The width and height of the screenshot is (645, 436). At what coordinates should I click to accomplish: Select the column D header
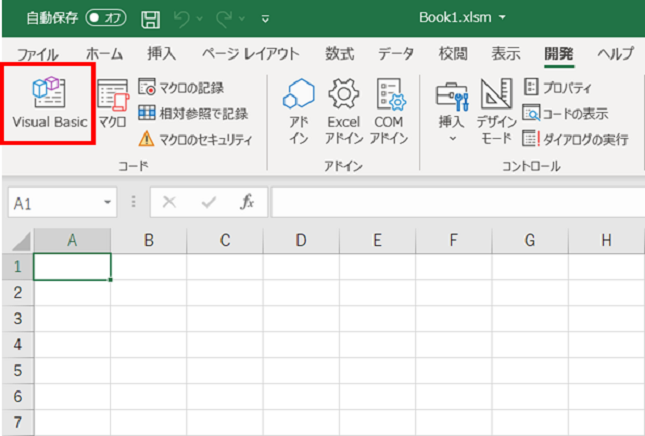click(300, 240)
